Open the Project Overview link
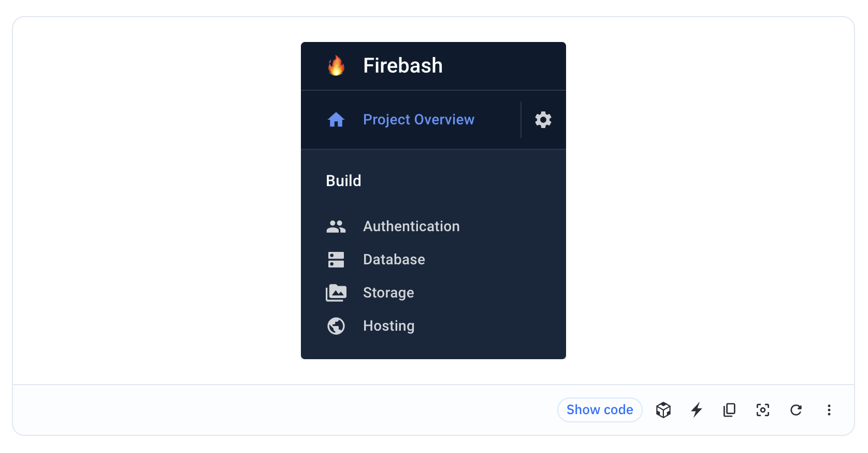The image size is (868, 453). pos(418,120)
